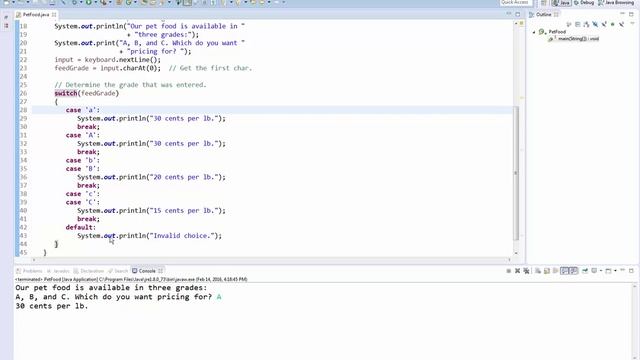Switch to the Java perspective
This screenshot has width=640, height=360.
561,3
